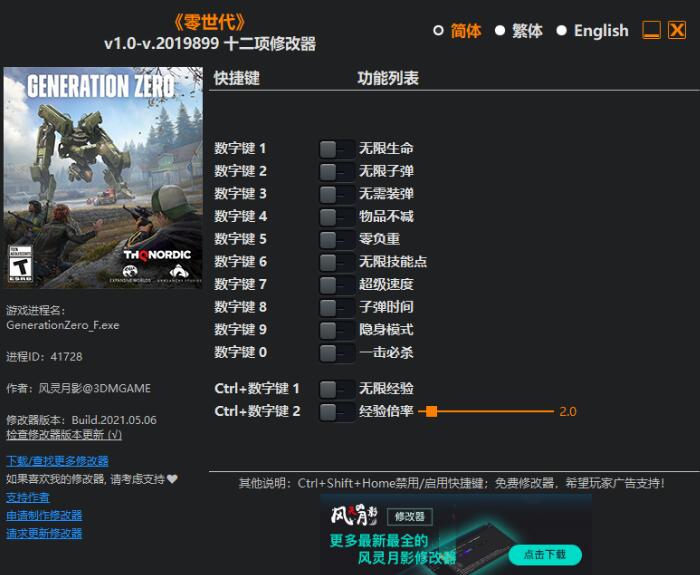700x575 pixels.
Task: Enable the 无限经验 switch
Action: click(x=337, y=389)
